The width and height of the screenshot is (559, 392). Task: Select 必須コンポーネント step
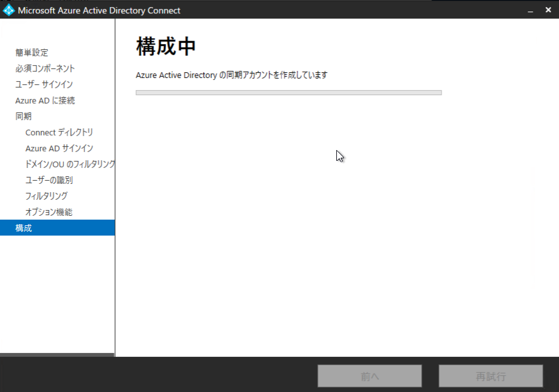point(45,68)
